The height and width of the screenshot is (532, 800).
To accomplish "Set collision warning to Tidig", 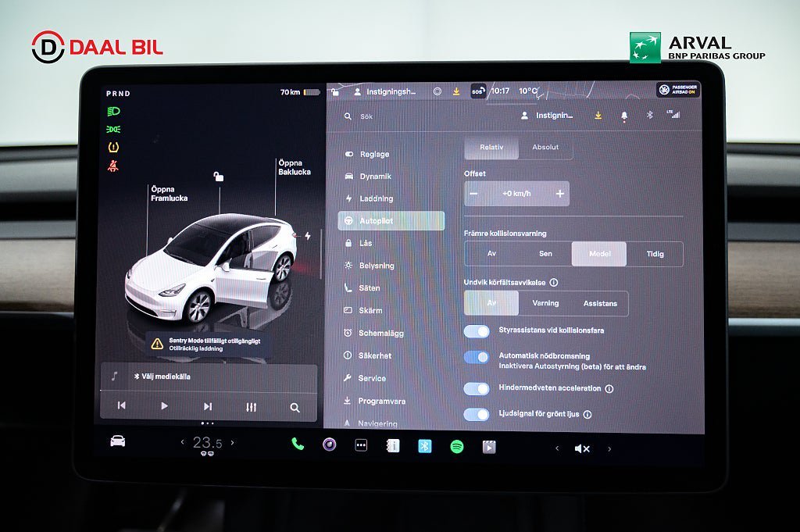I will pyautogui.click(x=655, y=254).
